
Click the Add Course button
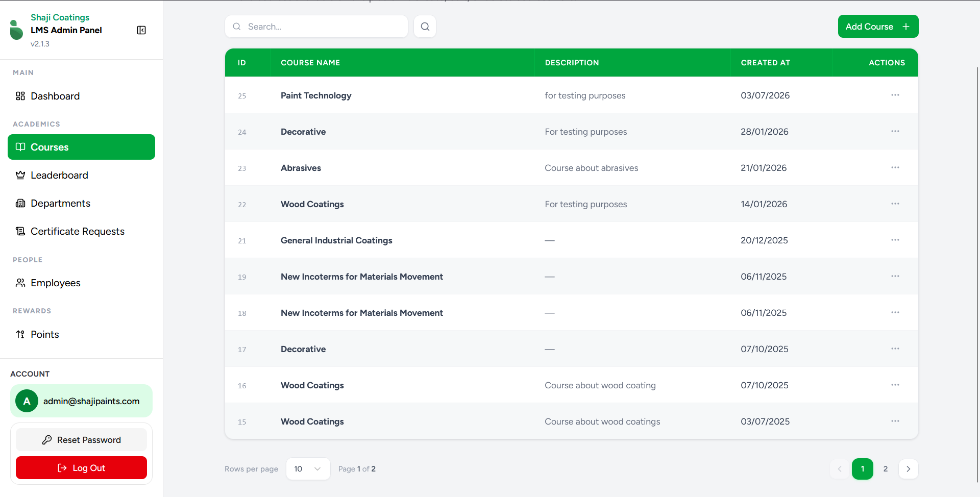coord(878,27)
